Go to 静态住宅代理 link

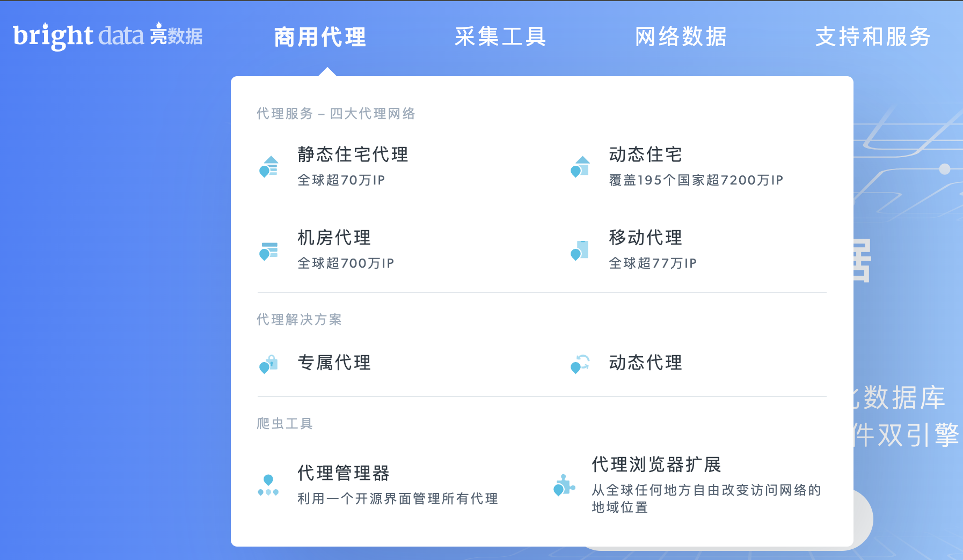tap(353, 154)
